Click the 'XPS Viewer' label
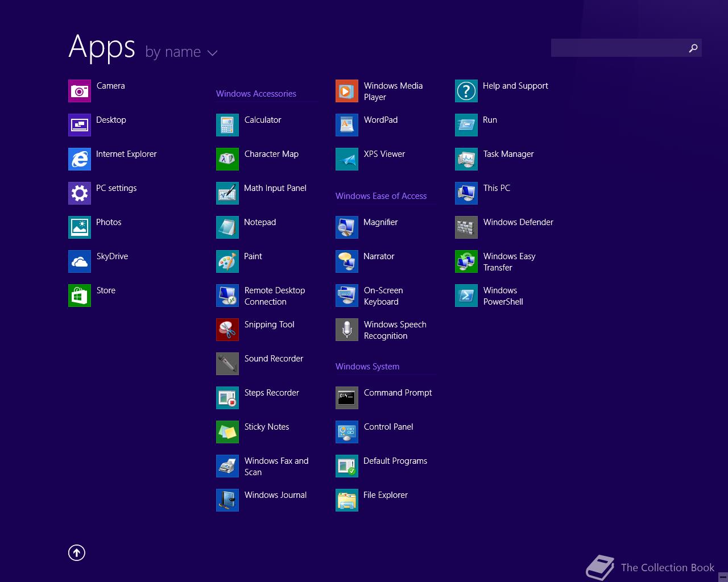 tap(384, 154)
